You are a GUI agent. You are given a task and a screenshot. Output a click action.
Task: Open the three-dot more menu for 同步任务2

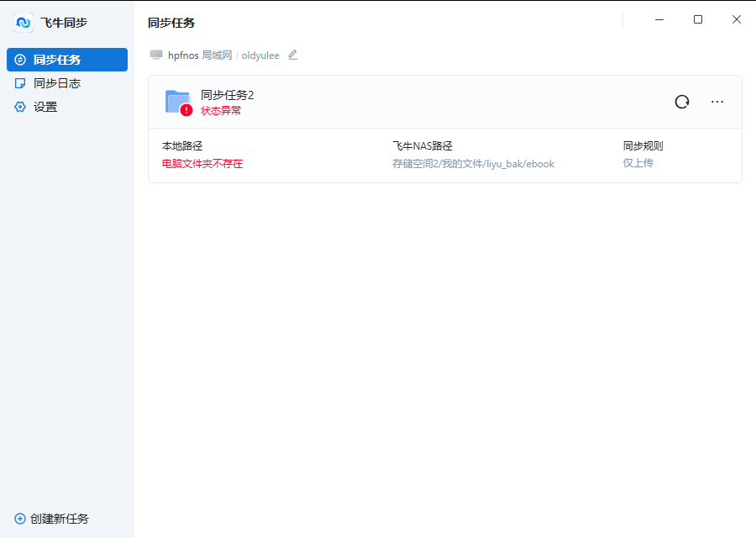[717, 102]
